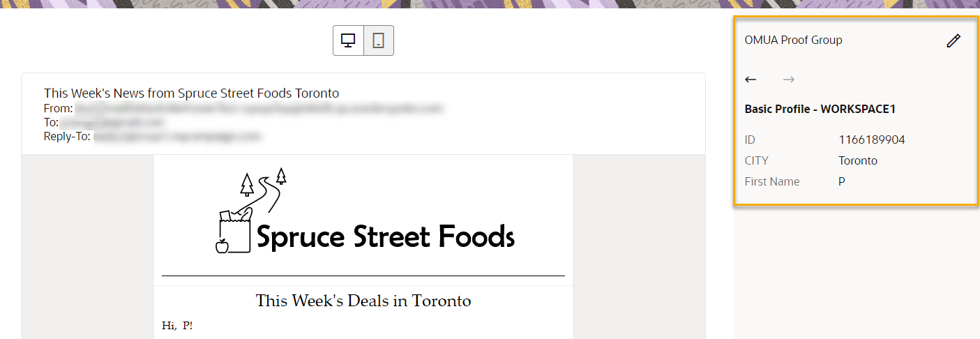The height and width of the screenshot is (339, 980).
Task: Click the First Name value P
Action: point(842,182)
